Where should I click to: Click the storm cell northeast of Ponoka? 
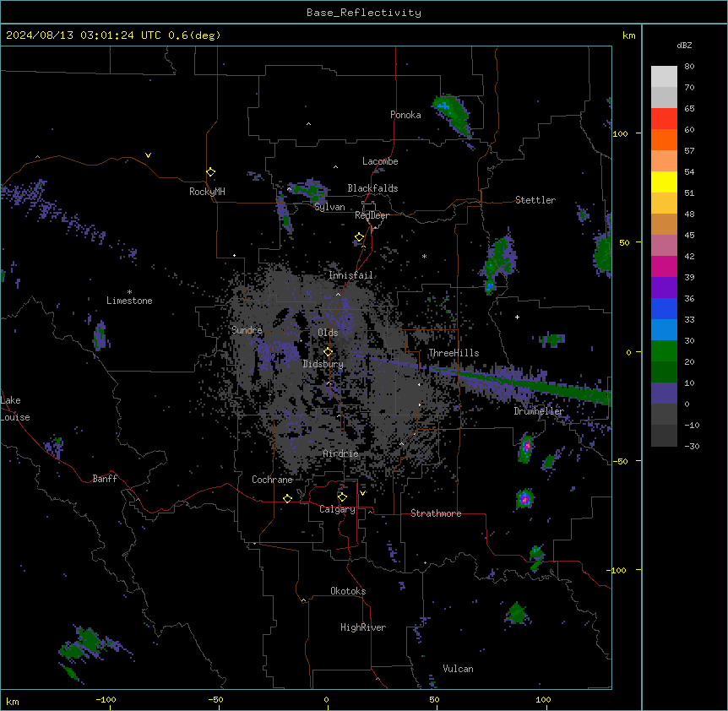click(452, 114)
